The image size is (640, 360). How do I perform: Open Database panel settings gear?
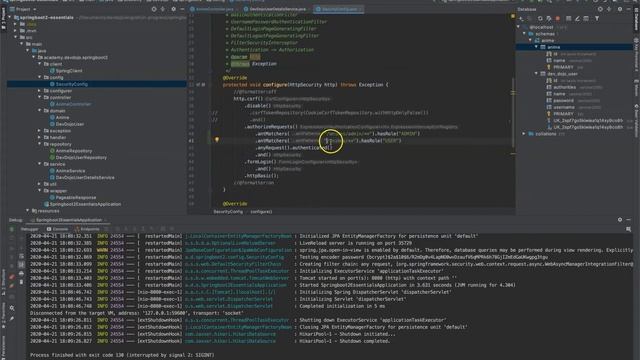pyautogui.click(x=620, y=9)
